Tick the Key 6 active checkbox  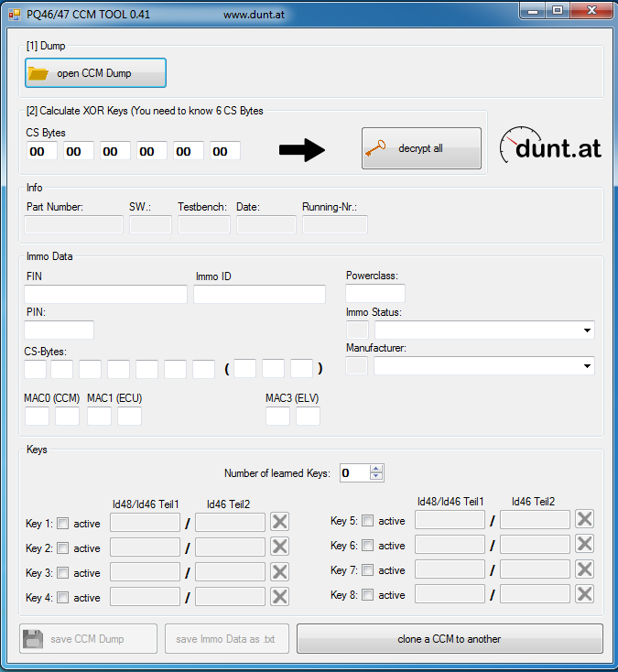tap(368, 546)
